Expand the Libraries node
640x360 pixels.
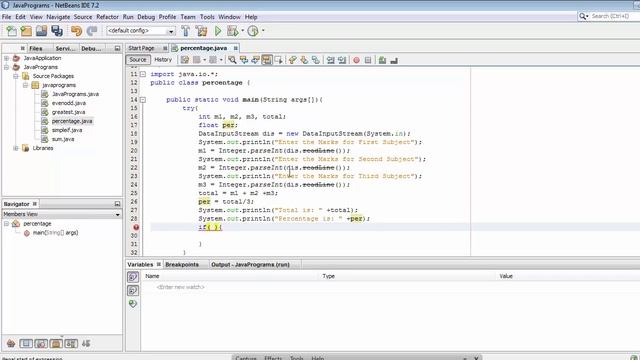pos(16,148)
